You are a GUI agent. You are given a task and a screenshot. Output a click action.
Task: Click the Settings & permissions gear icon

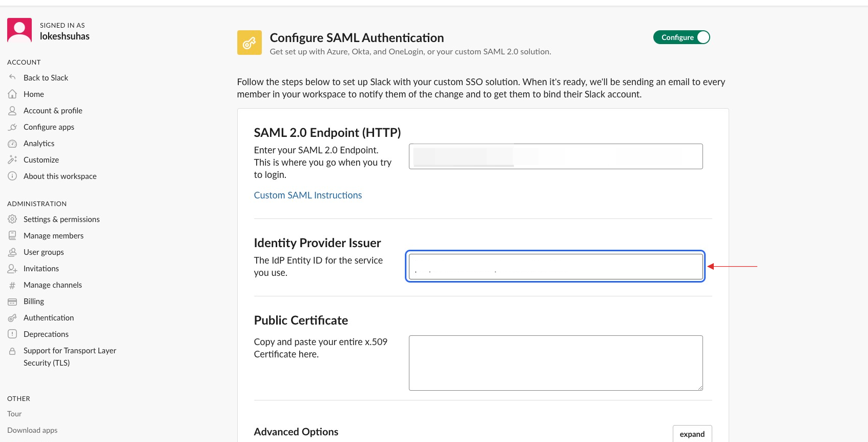pos(12,219)
